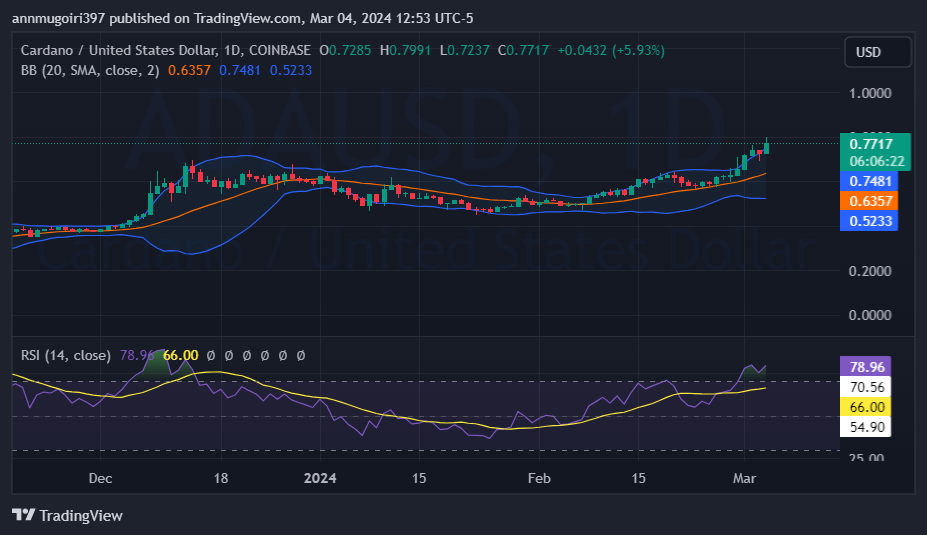This screenshot has height=535, width=927.
Task: Click the Dec time axis label
Action: point(100,478)
